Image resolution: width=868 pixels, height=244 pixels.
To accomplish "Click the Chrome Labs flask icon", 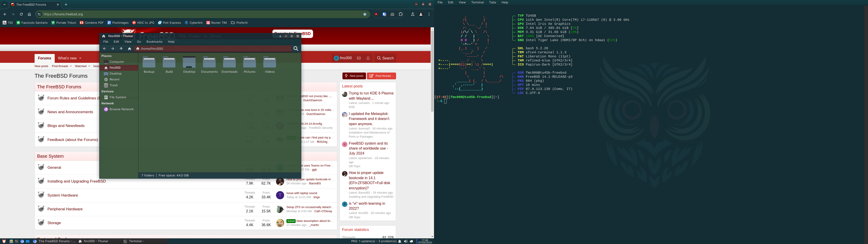I will pos(413,14).
